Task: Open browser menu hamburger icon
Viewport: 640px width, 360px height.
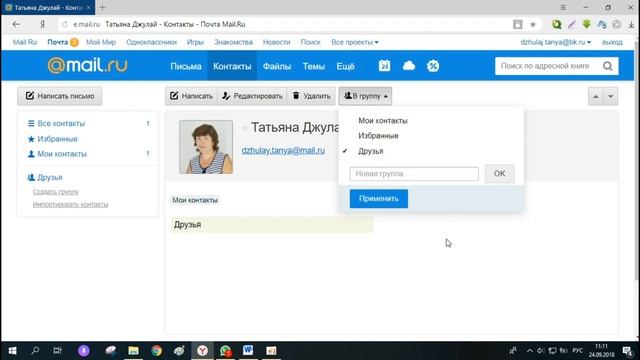Action: coord(563,7)
